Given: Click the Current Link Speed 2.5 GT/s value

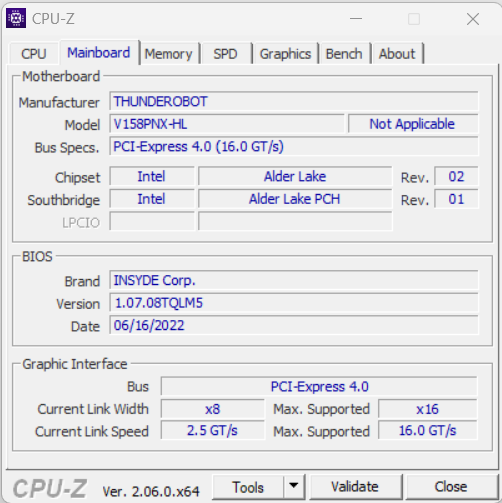Looking at the screenshot, I should [213, 430].
